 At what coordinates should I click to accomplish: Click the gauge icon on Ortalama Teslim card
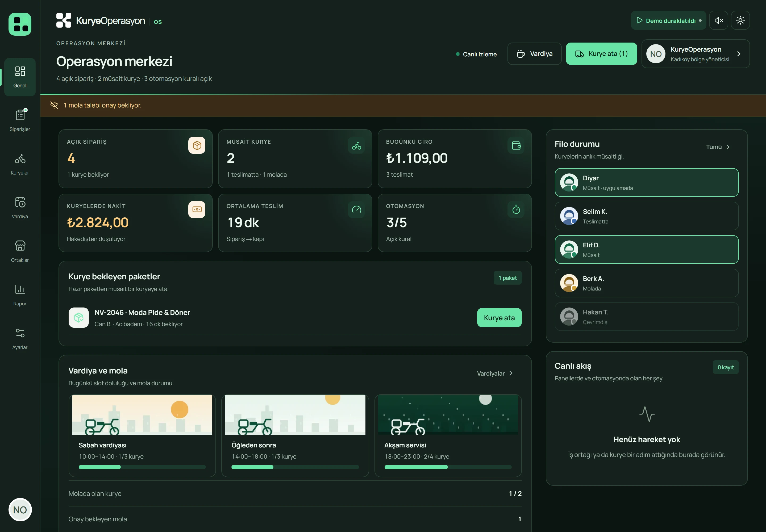(356, 210)
